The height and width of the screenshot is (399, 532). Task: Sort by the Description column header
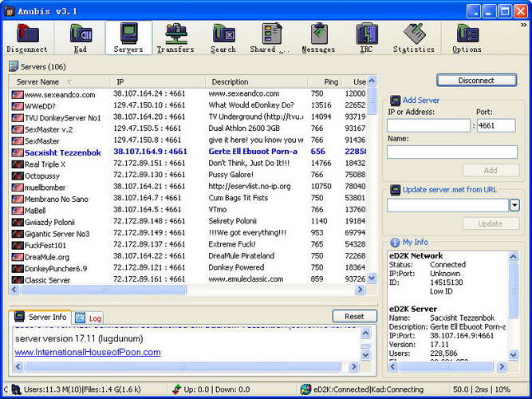click(257, 82)
